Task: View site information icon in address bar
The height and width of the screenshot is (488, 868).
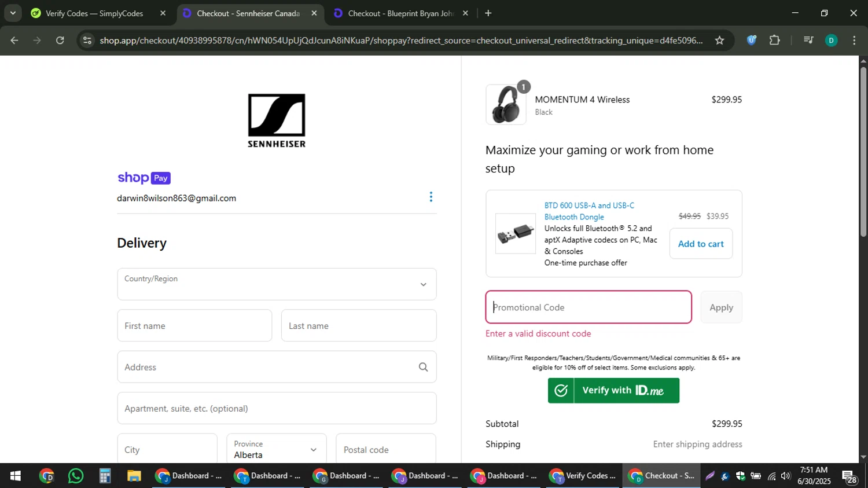Action: (x=87, y=41)
